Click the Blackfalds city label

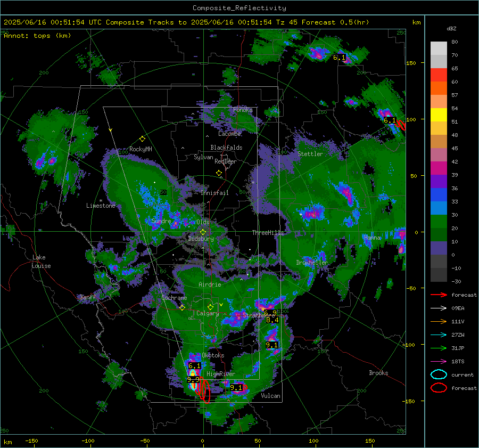(226, 148)
